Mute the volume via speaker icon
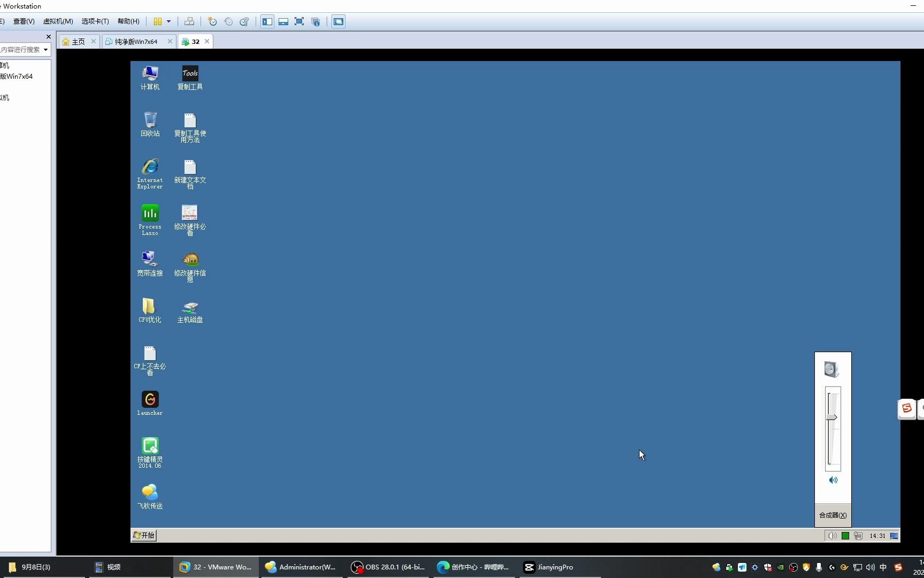This screenshot has width=924, height=578. (833, 480)
